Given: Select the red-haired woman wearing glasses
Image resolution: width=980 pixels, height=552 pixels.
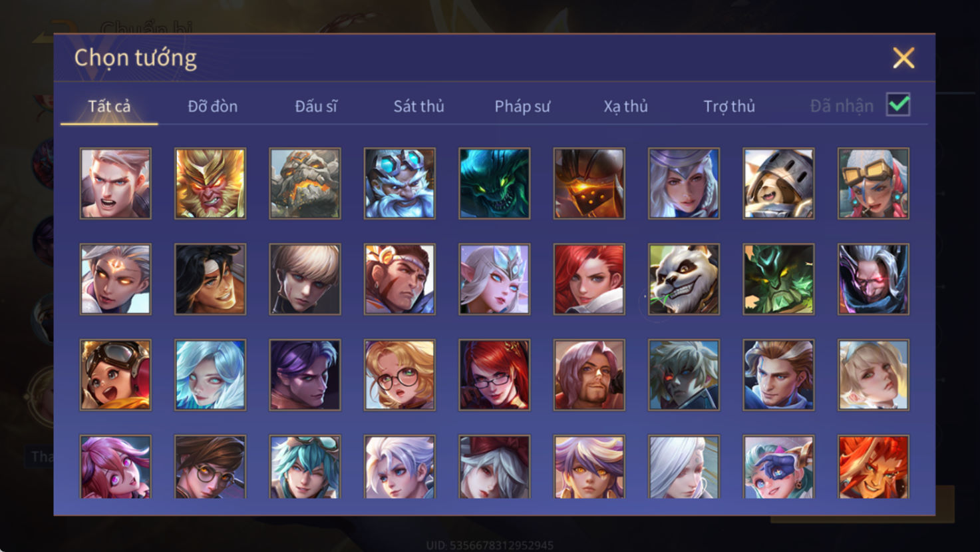Looking at the screenshot, I should pyautogui.click(x=494, y=375).
